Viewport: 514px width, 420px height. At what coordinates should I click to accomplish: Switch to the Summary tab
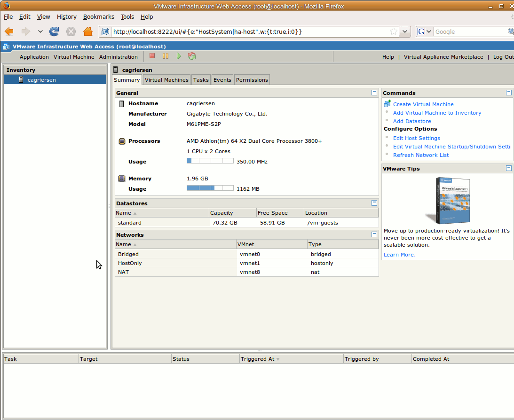pos(127,80)
